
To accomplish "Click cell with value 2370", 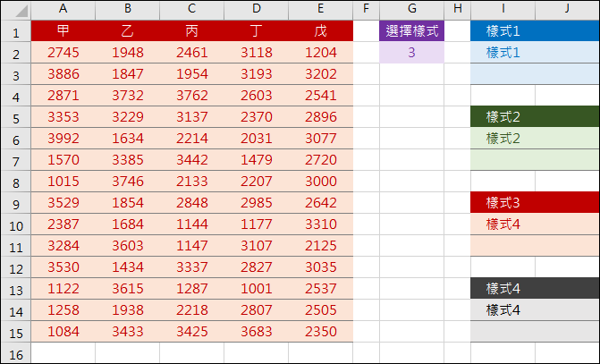I will (256, 117).
